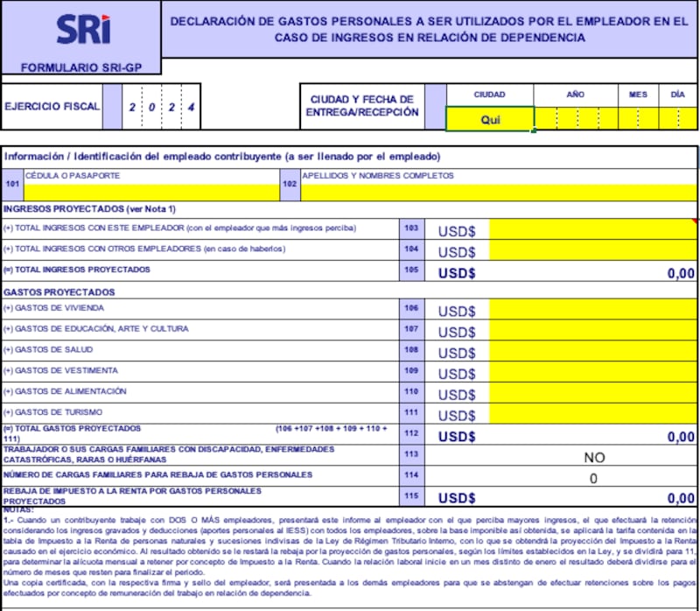Click the code cell "113"
The image size is (700, 611).
pos(411,454)
